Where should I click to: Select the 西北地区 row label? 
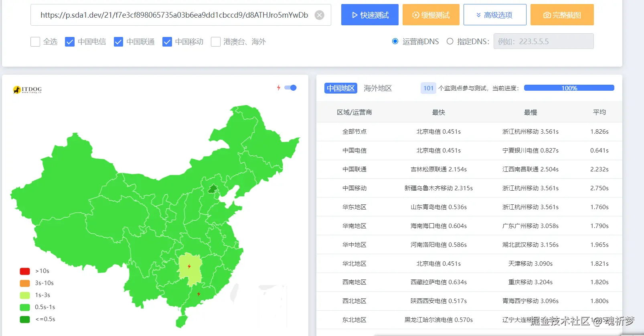(354, 301)
